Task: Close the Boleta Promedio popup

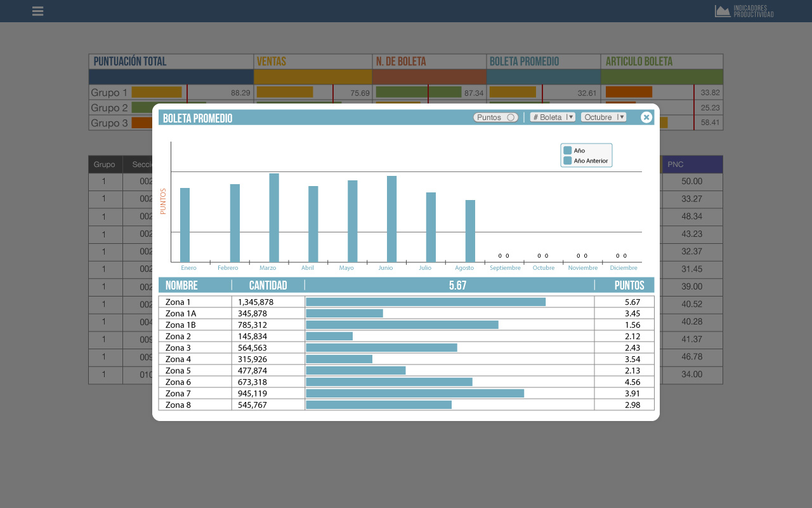Action: [x=646, y=117]
